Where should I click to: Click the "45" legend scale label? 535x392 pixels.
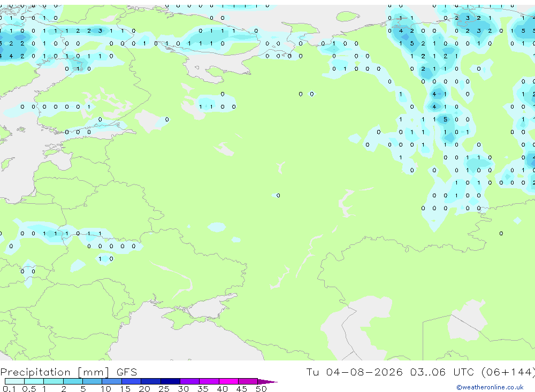(x=242, y=389)
